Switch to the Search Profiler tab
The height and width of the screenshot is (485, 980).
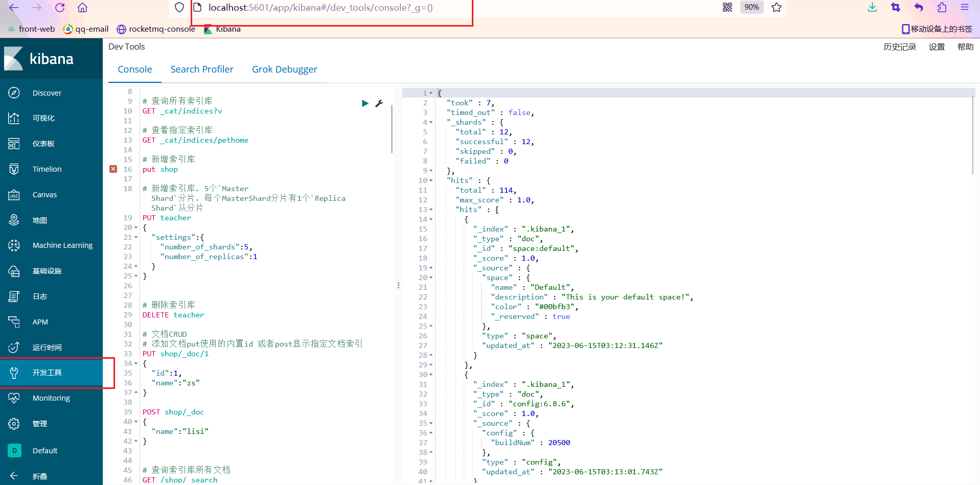(202, 69)
